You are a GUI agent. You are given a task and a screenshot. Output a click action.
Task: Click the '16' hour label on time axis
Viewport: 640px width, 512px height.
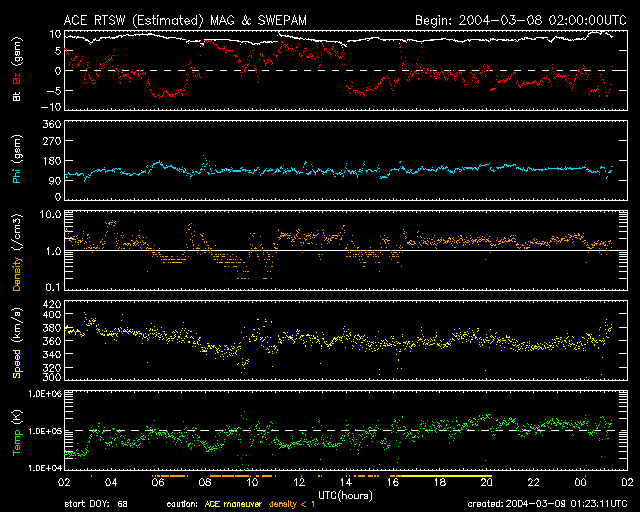point(393,483)
